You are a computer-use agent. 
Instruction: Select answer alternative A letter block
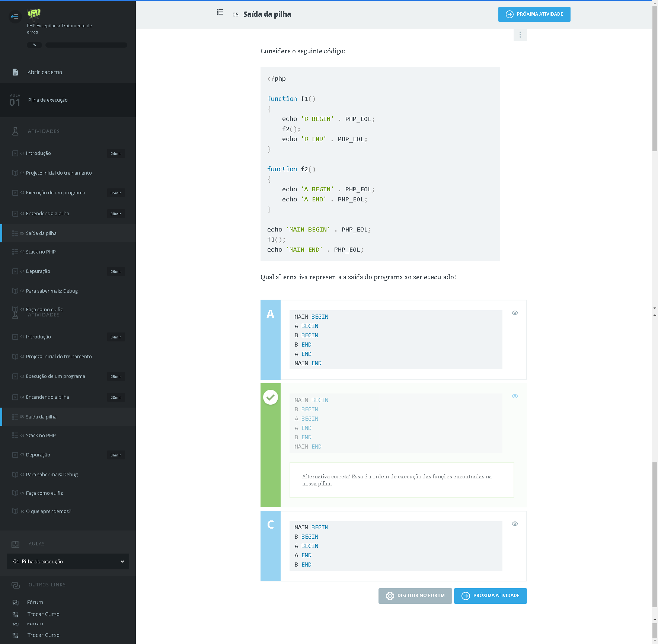pos(271,314)
